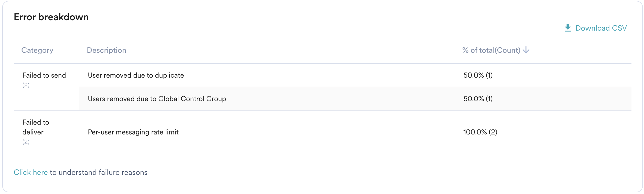Select the 50.0% (1) value for duplicates

[478, 75]
